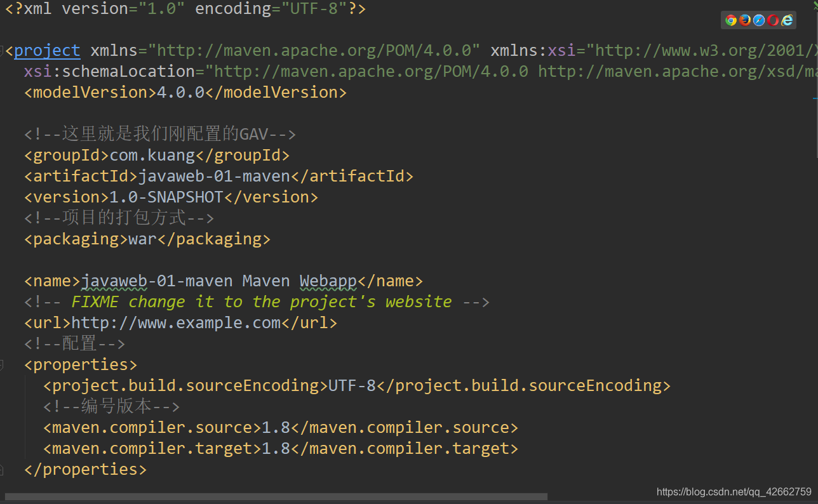The height and width of the screenshot is (504, 818).
Task: Open the file preview in Firefox
Action: [x=745, y=20]
